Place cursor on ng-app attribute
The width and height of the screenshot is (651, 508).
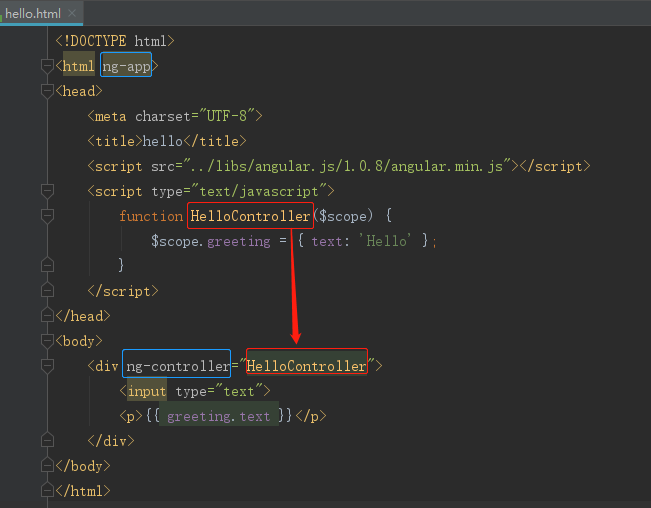pyautogui.click(x=126, y=66)
